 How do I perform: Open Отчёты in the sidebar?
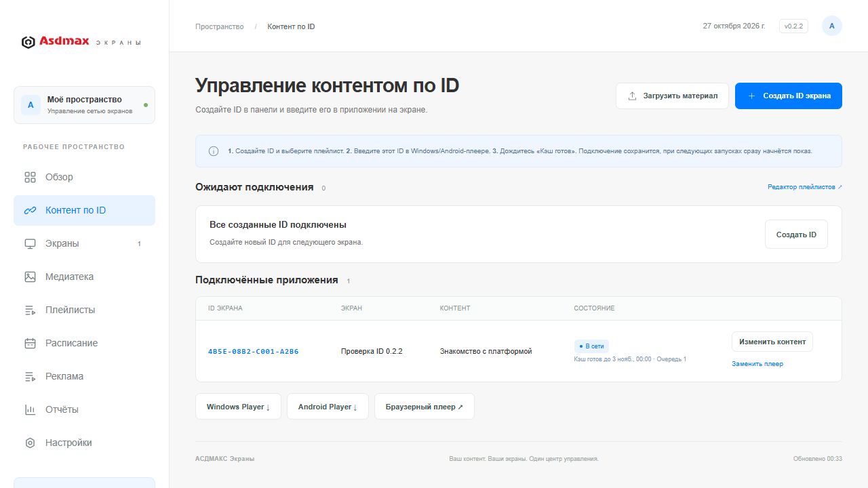click(x=84, y=409)
